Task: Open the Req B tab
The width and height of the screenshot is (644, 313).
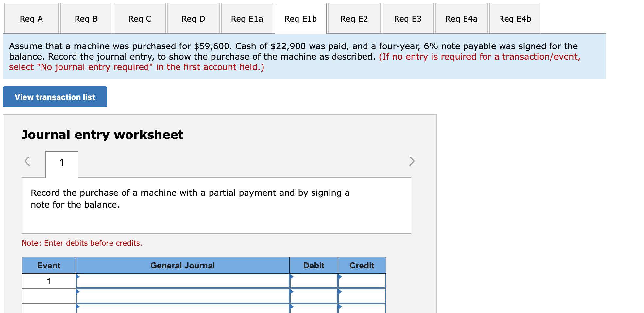Action: pyautogui.click(x=86, y=19)
